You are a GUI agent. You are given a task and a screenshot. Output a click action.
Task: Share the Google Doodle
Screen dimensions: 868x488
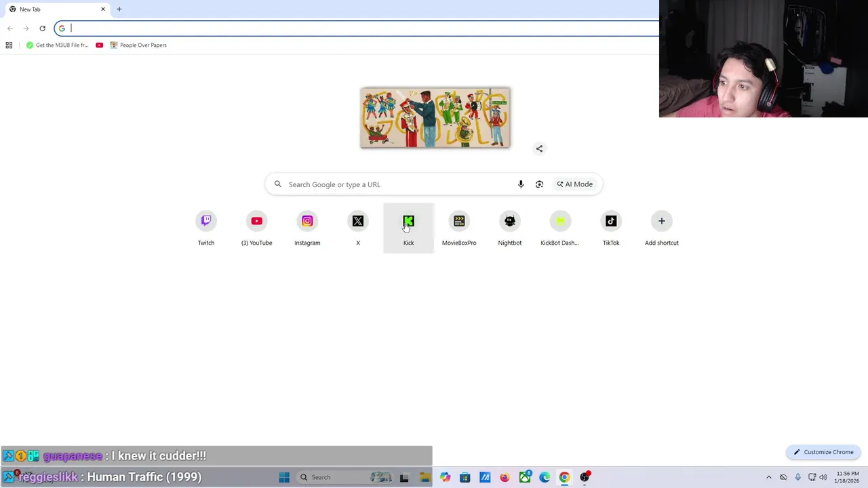click(x=539, y=148)
